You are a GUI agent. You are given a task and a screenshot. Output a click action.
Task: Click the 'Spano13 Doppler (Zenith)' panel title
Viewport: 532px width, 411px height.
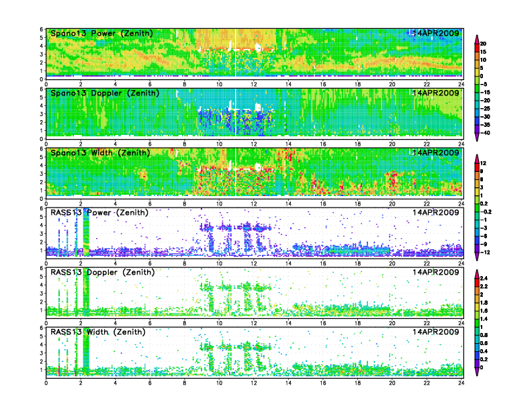[105, 93]
